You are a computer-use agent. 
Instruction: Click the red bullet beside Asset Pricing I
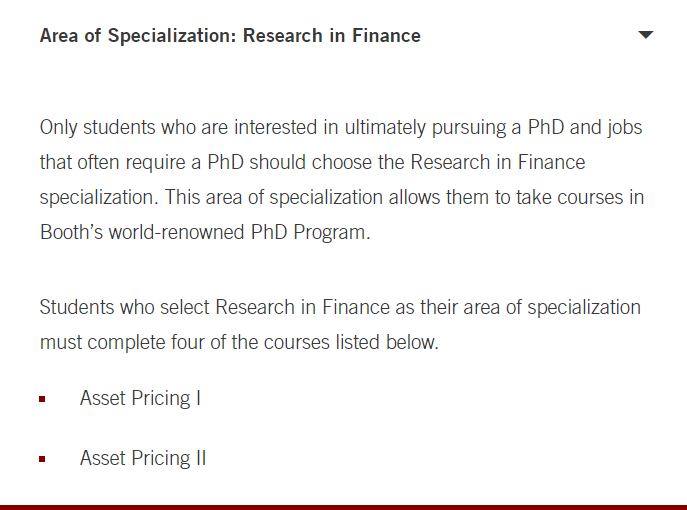pos(42,399)
